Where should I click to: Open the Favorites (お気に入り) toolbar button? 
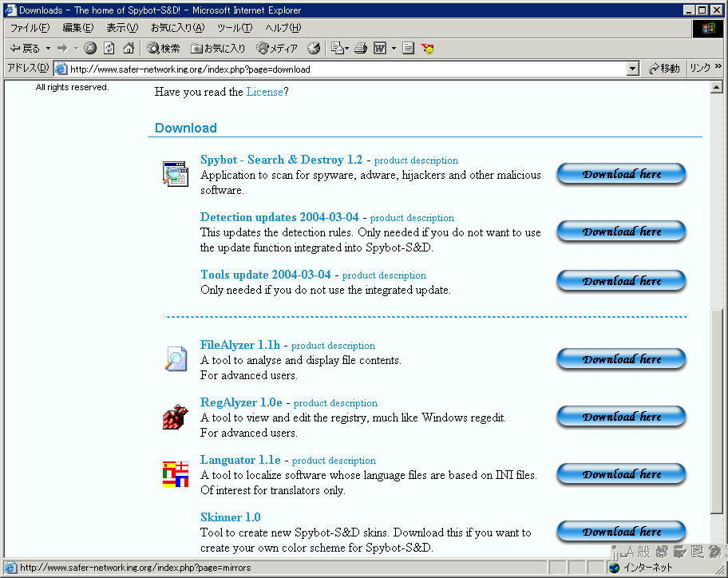pos(218,48)
